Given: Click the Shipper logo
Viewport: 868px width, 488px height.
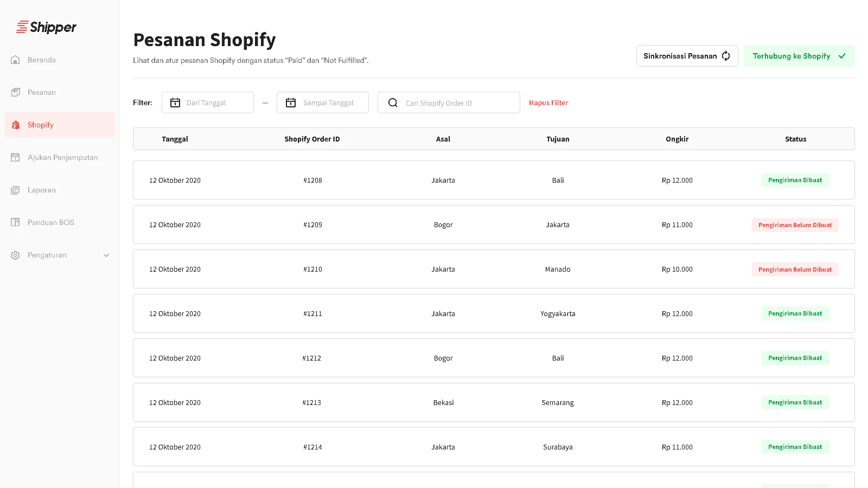Looking at the screenshot, I should point(46,27).
